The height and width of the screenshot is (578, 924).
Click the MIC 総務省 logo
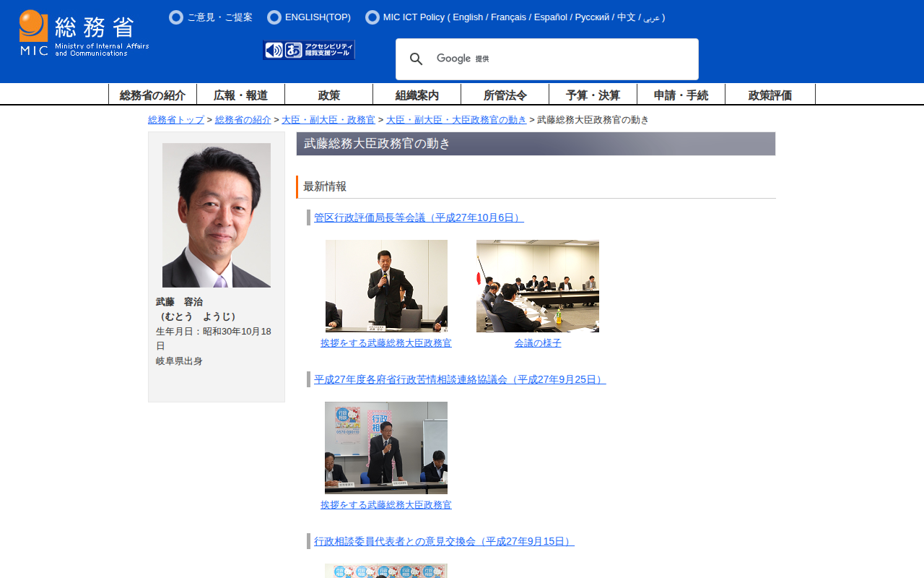coord(84,33)
